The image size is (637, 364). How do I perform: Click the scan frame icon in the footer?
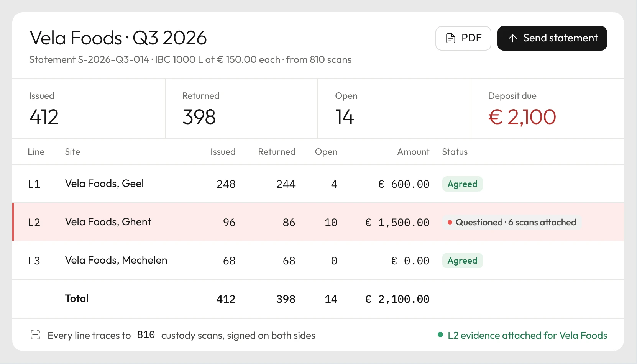click(35, 335)
